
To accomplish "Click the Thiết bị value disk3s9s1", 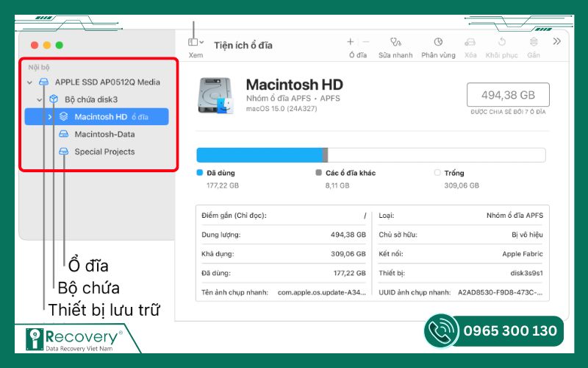I will coord(527,273).
